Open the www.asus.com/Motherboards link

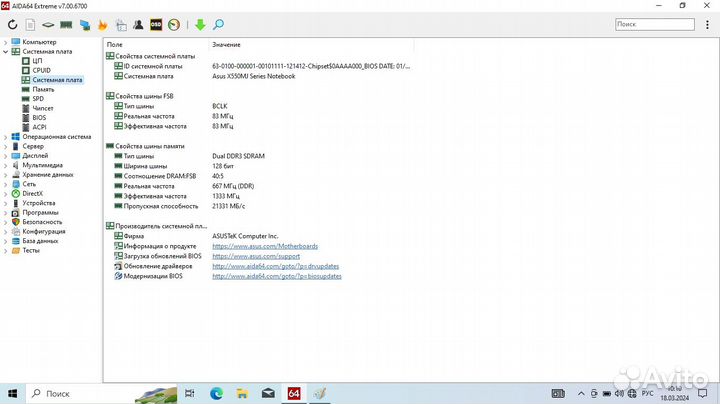coord(265,246)
